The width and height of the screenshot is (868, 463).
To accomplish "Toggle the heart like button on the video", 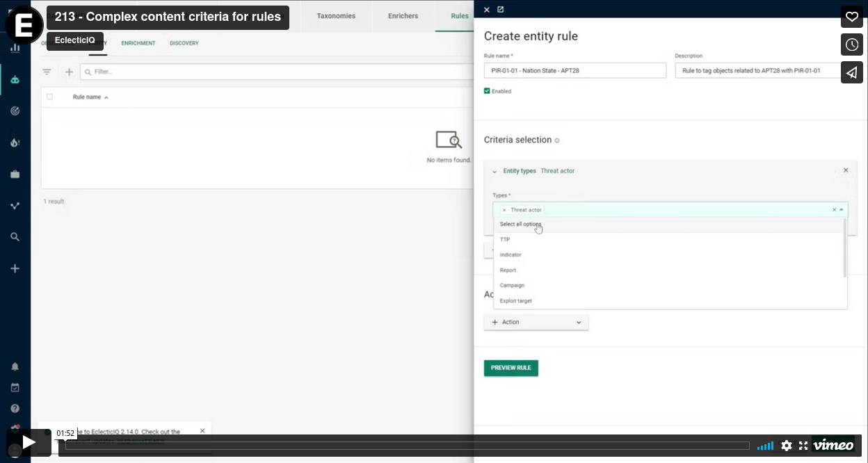I will pos(851,17).
